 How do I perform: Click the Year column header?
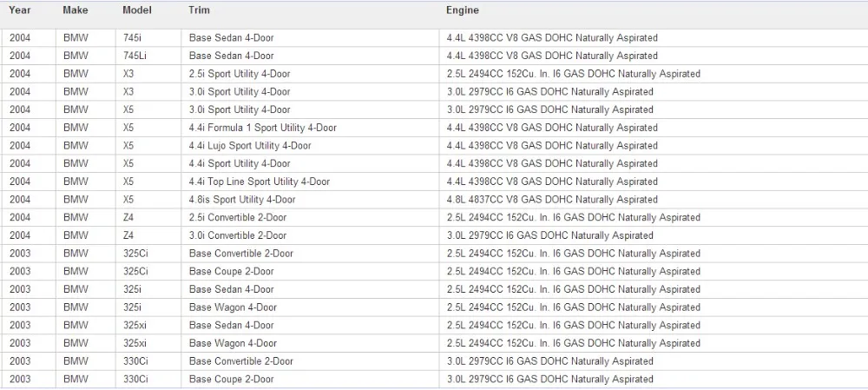pyautogui.click(x=20, y=10)
